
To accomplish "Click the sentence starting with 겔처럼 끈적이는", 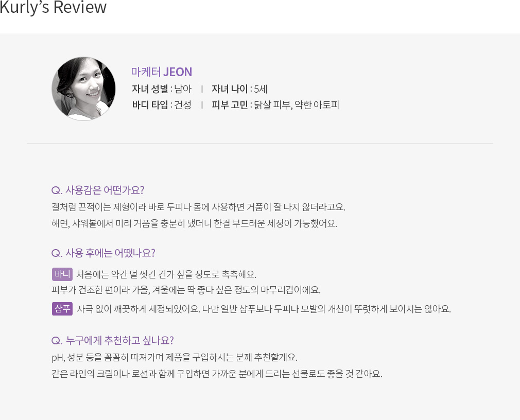I will click(198, 207).
